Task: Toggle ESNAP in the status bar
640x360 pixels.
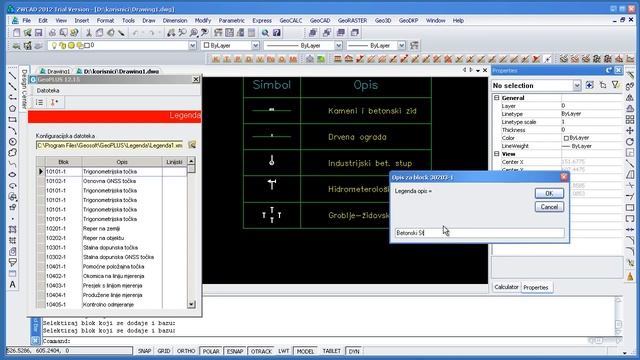Action: (235, 351)
